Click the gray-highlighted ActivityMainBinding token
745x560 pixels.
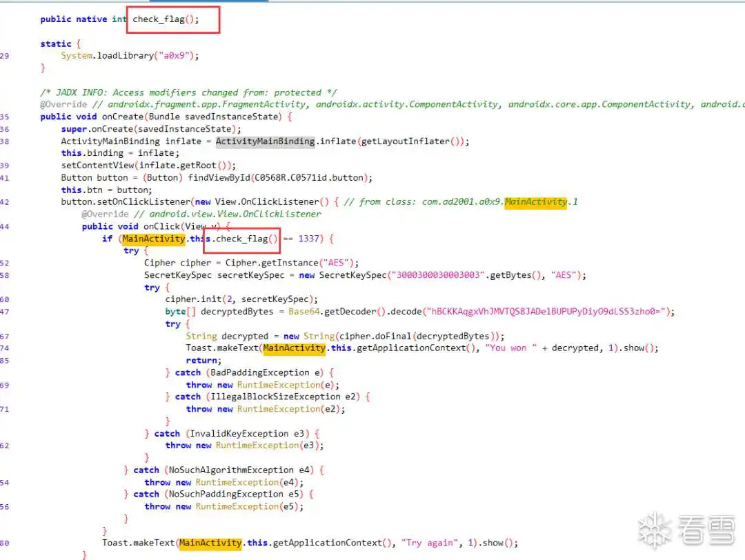tap(265, 141)
